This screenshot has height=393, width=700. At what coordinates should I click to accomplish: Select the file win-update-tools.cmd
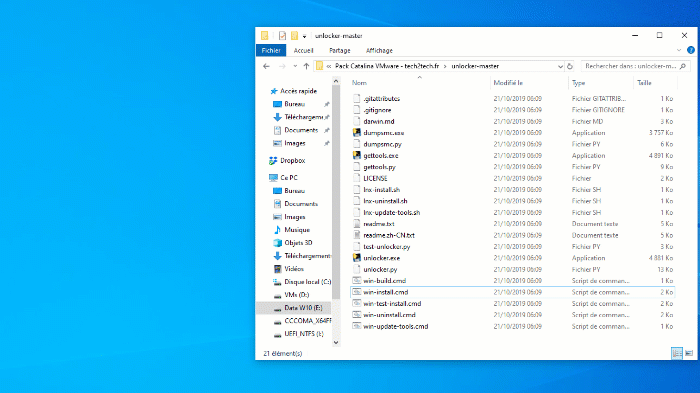pos(396,326)
